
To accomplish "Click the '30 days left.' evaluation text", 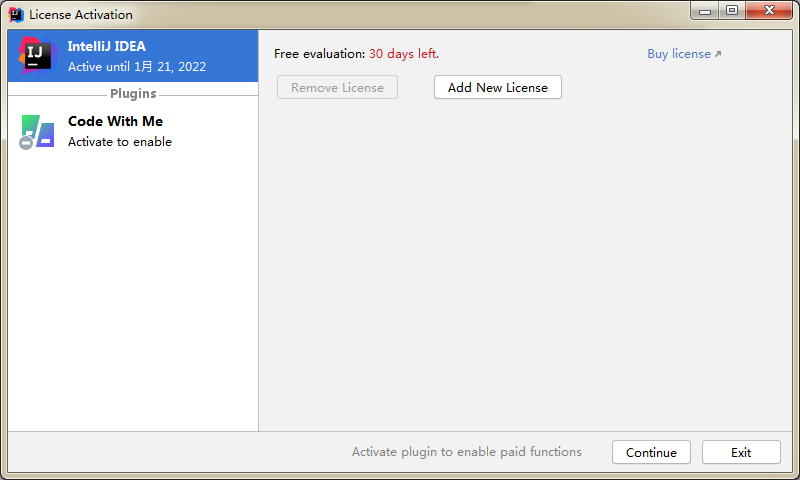I will coord(404,54).
